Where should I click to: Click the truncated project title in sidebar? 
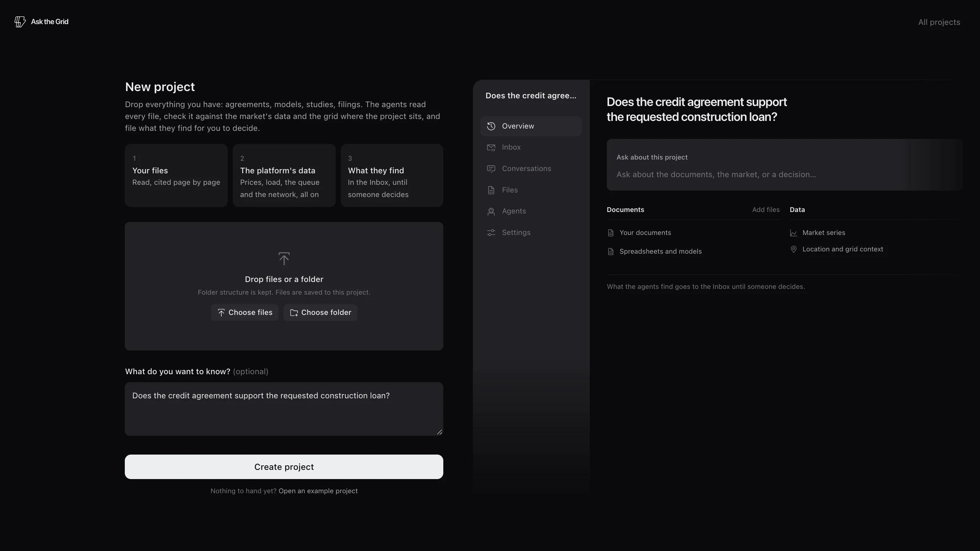click(x=531, y=96)
